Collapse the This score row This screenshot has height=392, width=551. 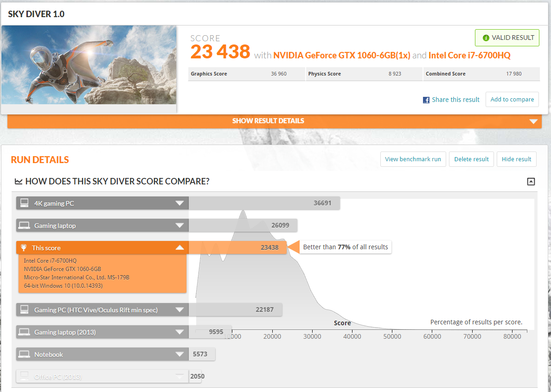point(102,248)
